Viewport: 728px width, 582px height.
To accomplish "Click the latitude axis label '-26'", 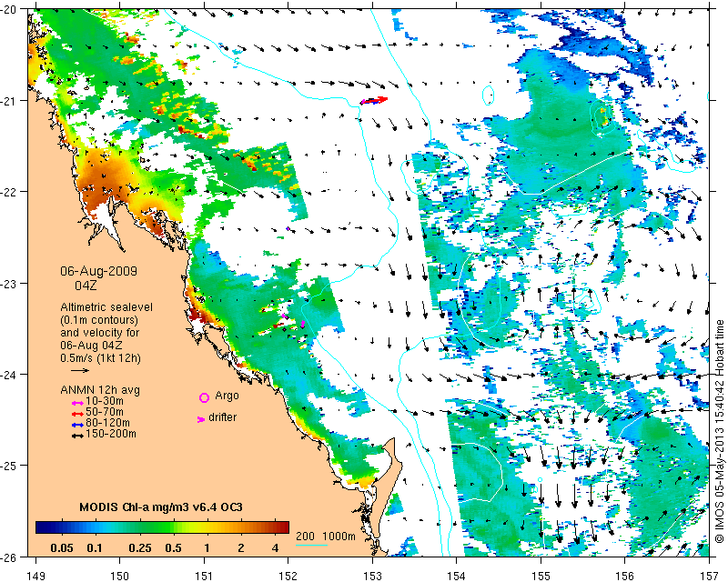I will (x=10, y=557).
